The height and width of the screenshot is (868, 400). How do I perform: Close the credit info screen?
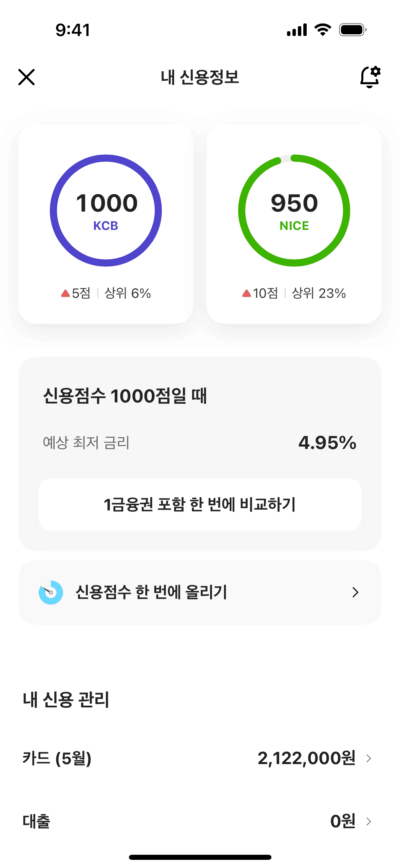coord(26,77)
